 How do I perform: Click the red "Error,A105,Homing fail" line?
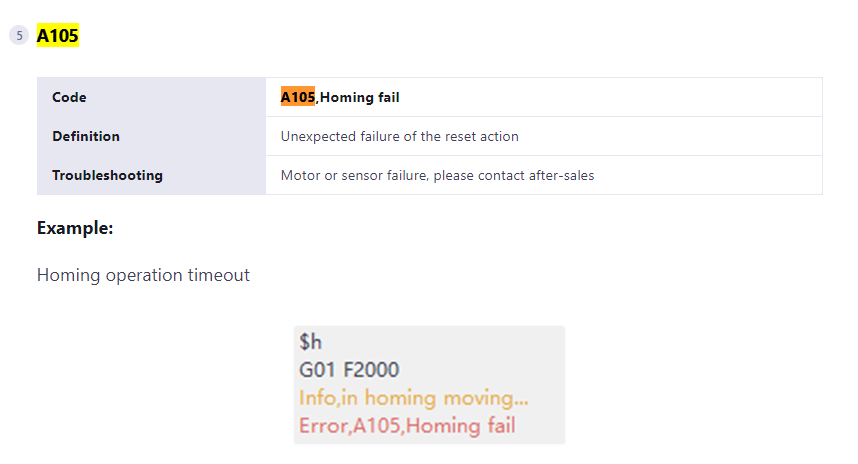tap(407, 427)
